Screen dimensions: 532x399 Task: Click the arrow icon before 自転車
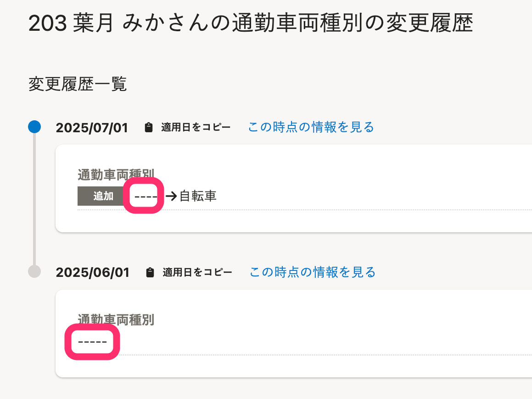pyautogui.click(x=171, y=197)
